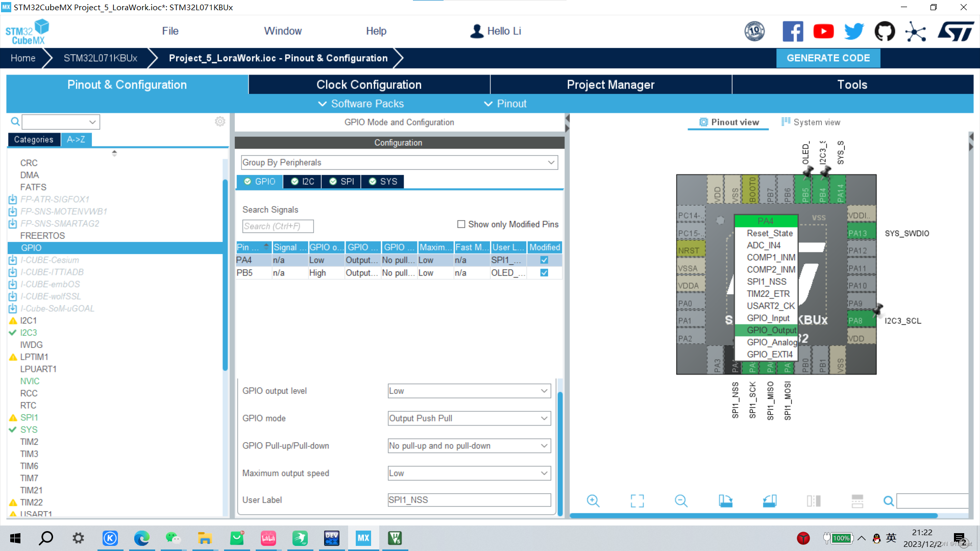Fit chip to pinout view window
980x551 pixels.
(x=637, y=501)
